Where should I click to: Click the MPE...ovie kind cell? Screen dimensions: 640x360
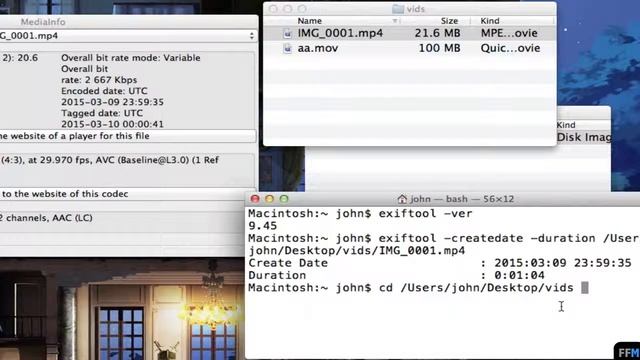[509, 33]
